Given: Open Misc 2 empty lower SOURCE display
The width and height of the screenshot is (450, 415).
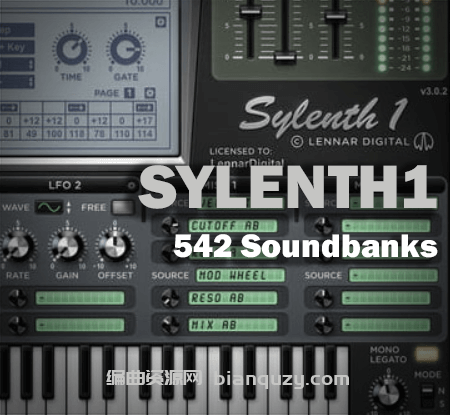Looking at the screenshot, I should point(393,275).
